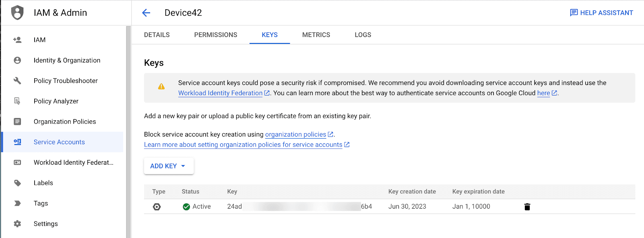644x238 pixels.
Task: Click the Organization Policies list icon
Action: [17, 122]
